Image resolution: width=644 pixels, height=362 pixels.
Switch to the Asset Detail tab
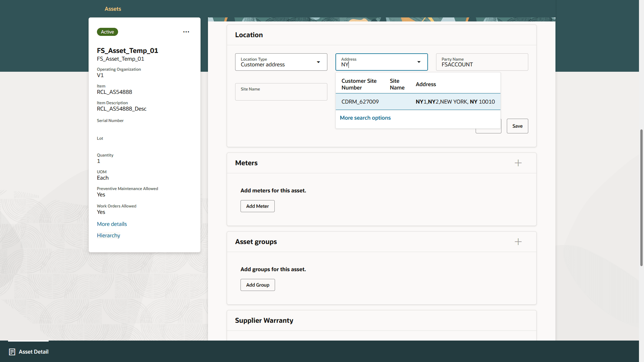click(29, 352)
